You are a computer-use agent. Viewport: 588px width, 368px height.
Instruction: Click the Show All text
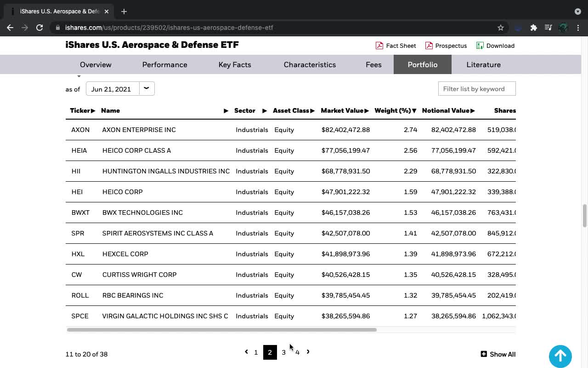click(503, 354)
